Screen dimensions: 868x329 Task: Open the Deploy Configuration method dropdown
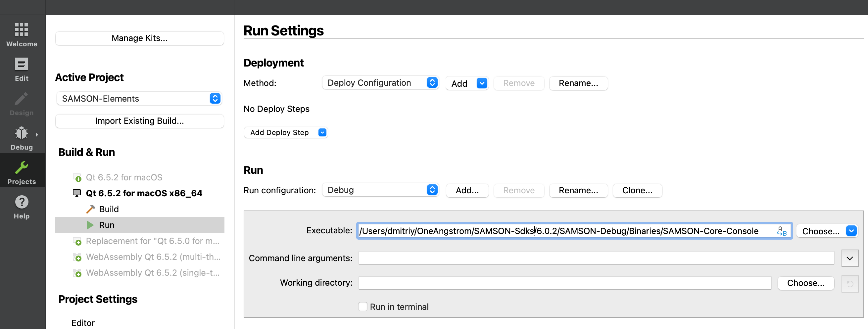[x=380, y=82]
